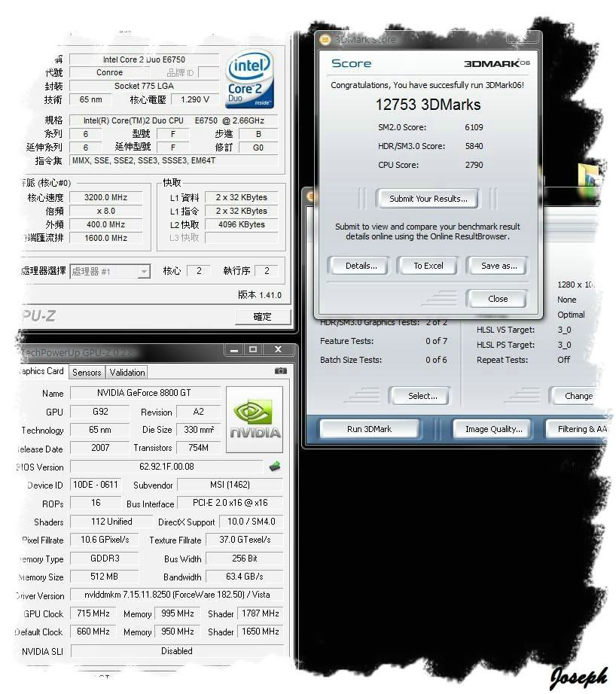Export the score with To Excel

[427, 265]
